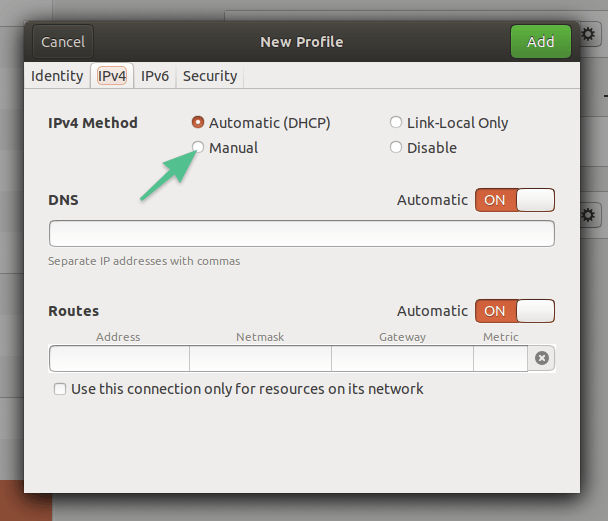Open upper gear settings in background window
The width and height of the screenshot is (608, 521).
589,34
